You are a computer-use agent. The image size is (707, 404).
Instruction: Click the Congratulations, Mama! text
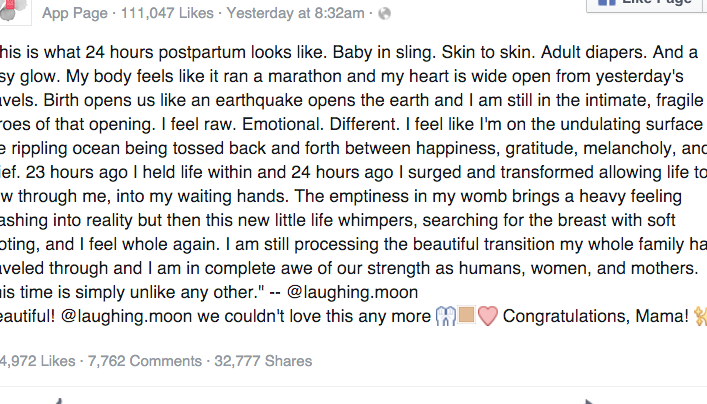pos(595,317)
